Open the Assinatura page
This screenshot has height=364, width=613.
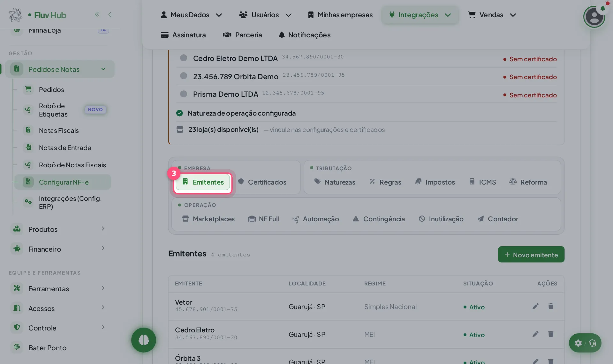183,35
